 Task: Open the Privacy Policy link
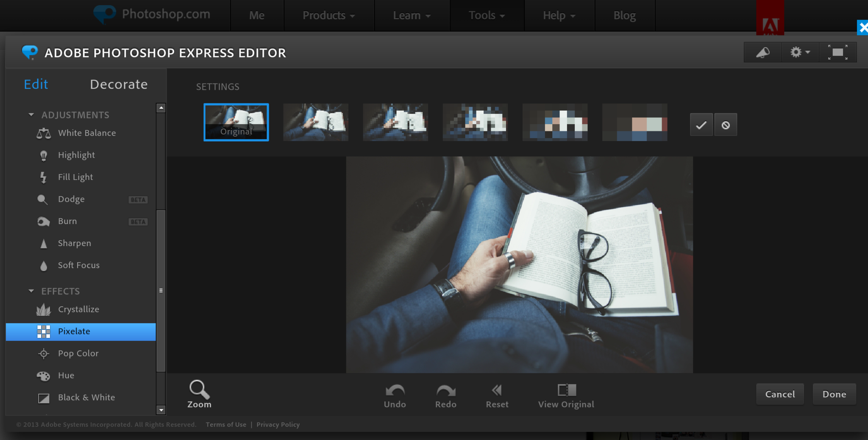pyautogui.click(x=278, y=424)
